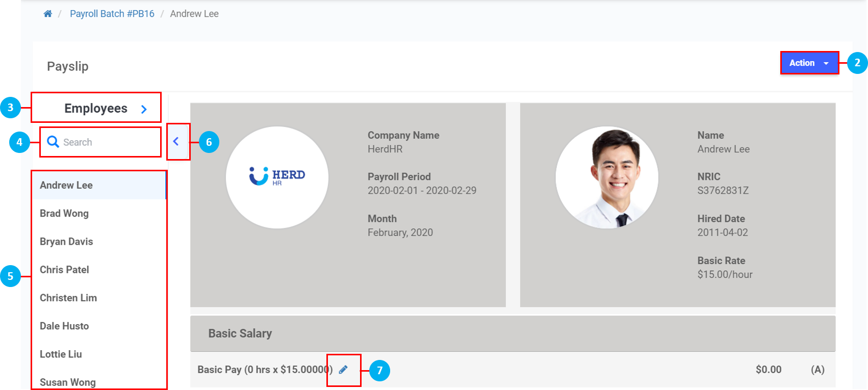Click the HerdHR company logo
Image resolution: width=868 pixels, height=390 pixels.
[x=277, y=177]
